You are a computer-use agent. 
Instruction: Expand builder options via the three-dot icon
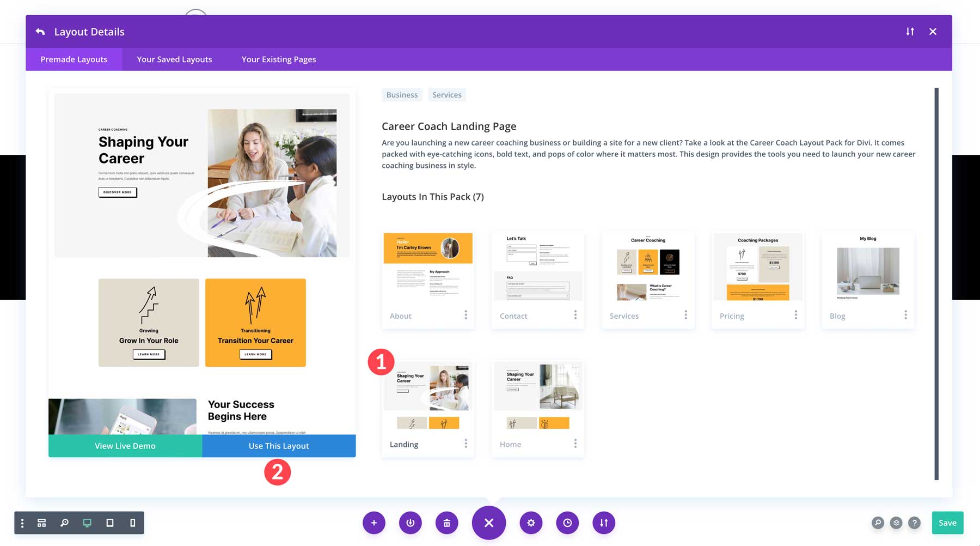22,523
